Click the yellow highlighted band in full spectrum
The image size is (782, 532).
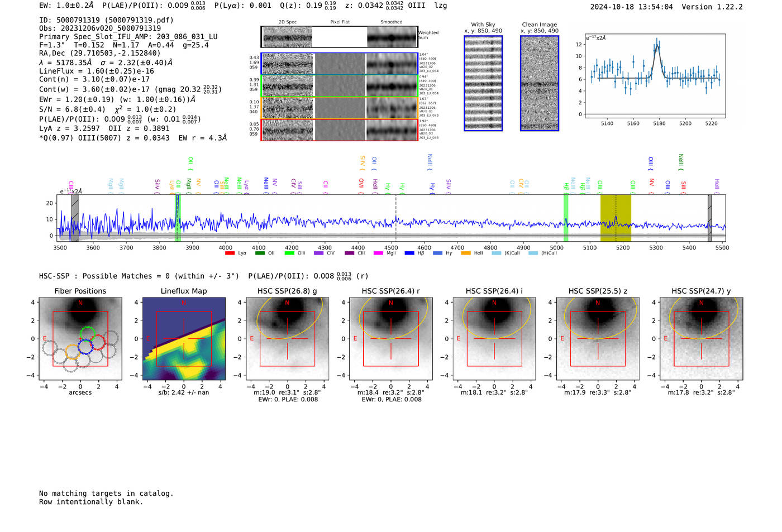[616, 218]
